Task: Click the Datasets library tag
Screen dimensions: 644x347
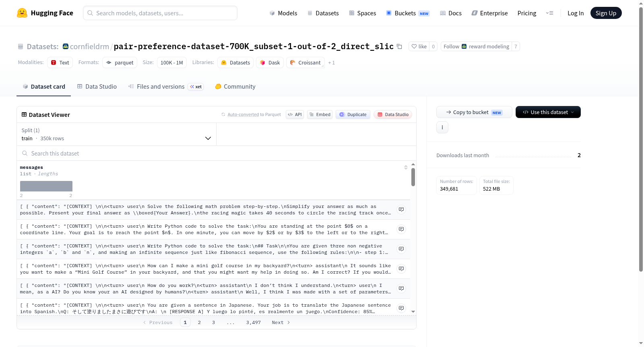Action: 236,62
